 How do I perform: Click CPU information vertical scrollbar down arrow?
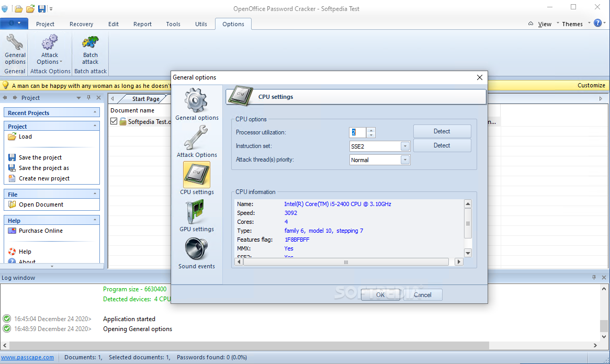(468, 253)
